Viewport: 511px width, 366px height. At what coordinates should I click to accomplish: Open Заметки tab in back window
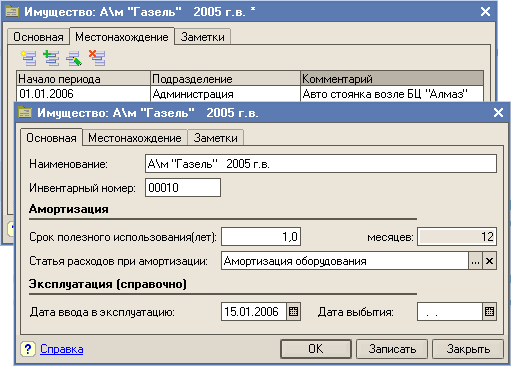coord(203,37)
